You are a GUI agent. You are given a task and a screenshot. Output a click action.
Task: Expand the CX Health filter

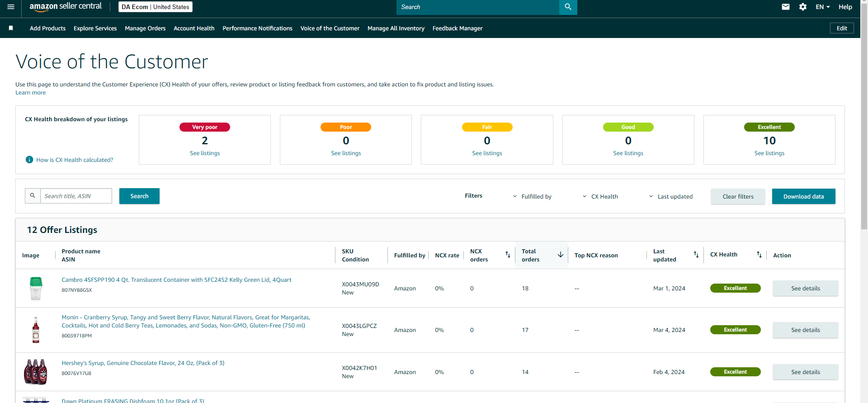[600, 196]
